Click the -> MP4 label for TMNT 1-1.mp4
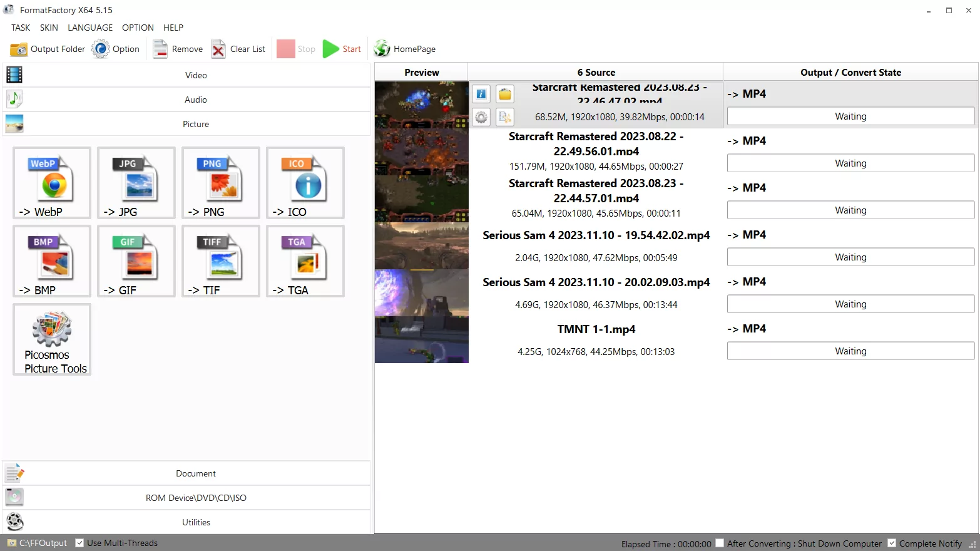The height and width of the screenshot is (551, 980). [x=747, y=329]
